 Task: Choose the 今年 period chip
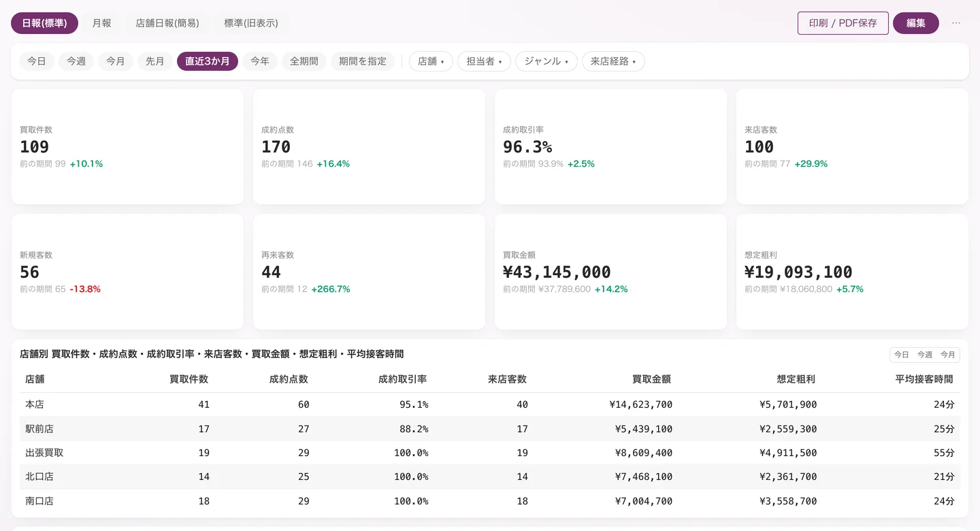point(260,61)
